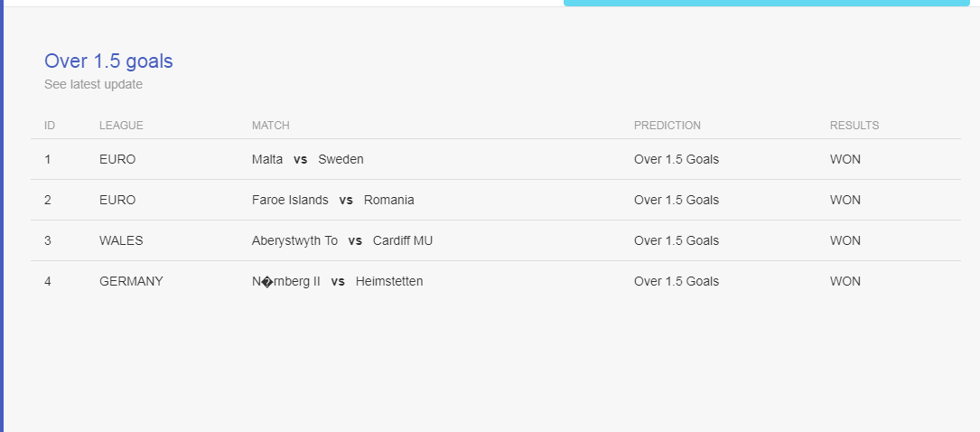
Task: Click the 'Over 1.5 goals' heading
Action: pos(108,61)
